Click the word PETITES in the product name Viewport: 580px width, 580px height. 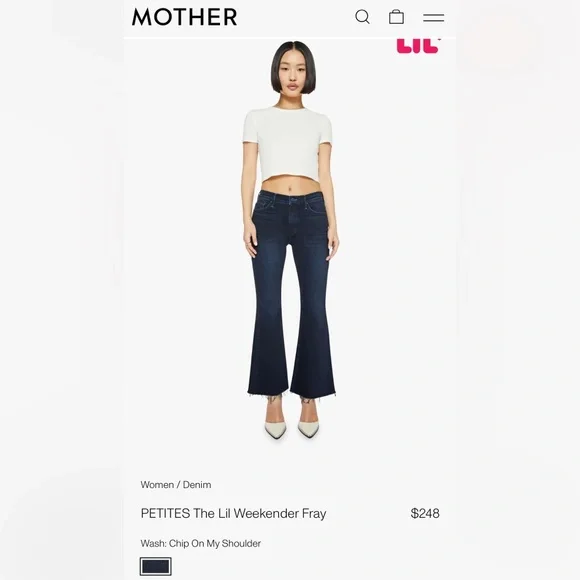coord(165,513)
